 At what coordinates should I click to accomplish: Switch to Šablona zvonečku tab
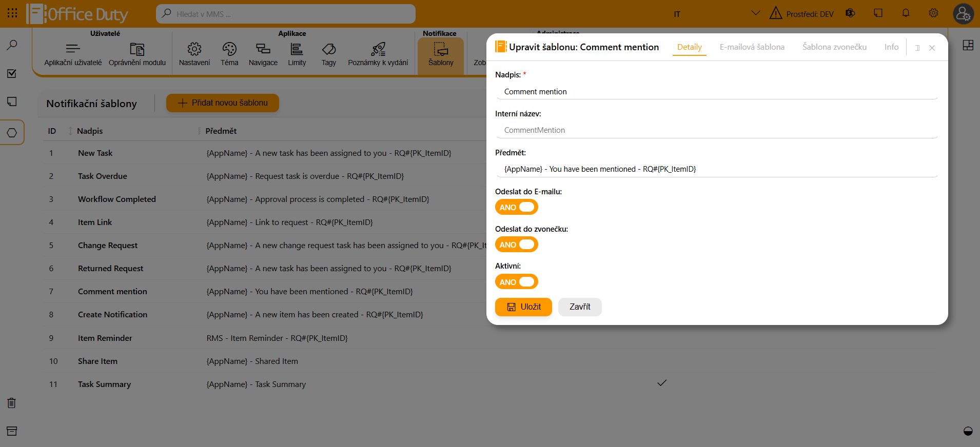point(835,47)
